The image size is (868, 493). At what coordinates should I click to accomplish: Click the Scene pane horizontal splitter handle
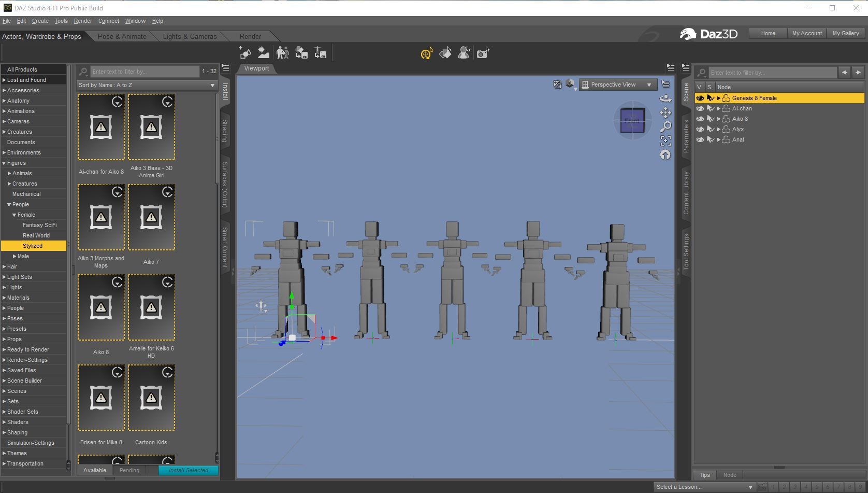point(779,467)
